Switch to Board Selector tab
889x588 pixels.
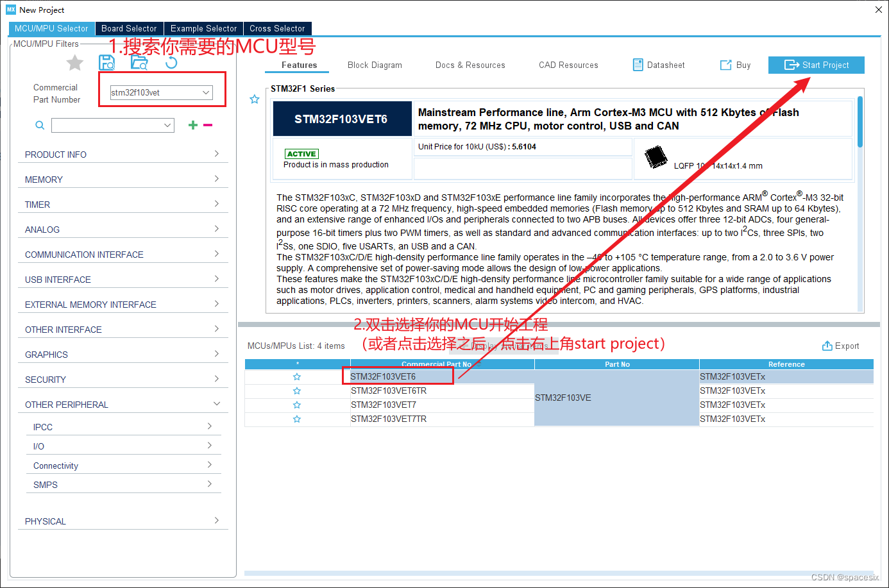click(x=129, y=28)
